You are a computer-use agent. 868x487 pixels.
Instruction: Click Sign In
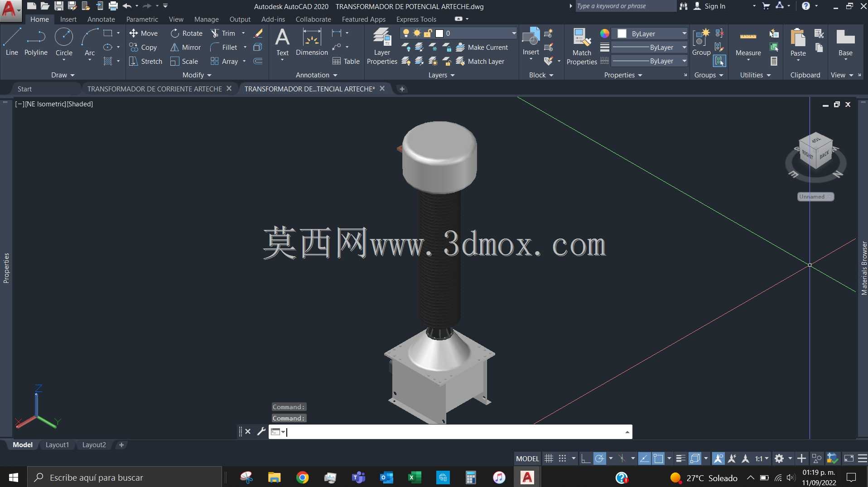coord(709,6)
